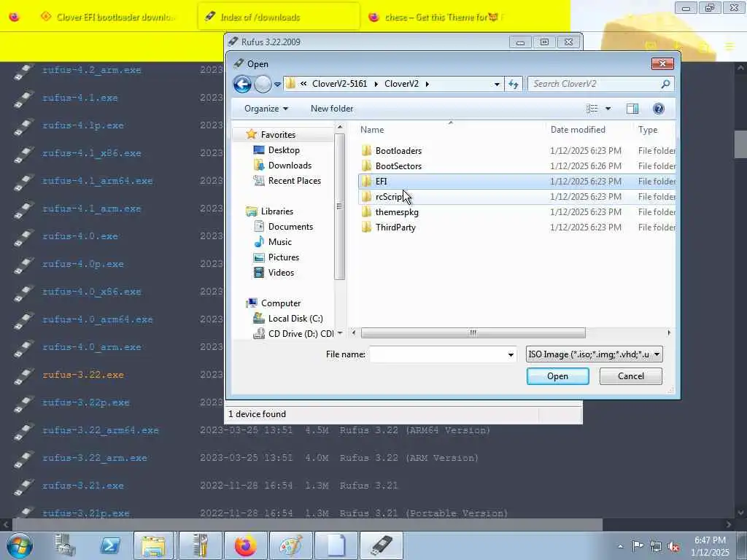The width and height of the screenshot is (747, 560).
Task: Click the Rufus USB icon in taskbar
Action: click(381, 545)
